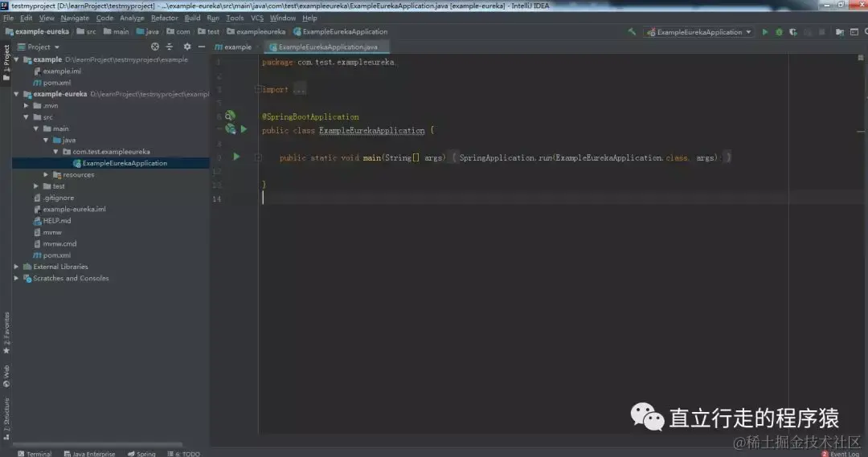
Task: Open the Favorites tool window stripe
Action: click(6, 333)
